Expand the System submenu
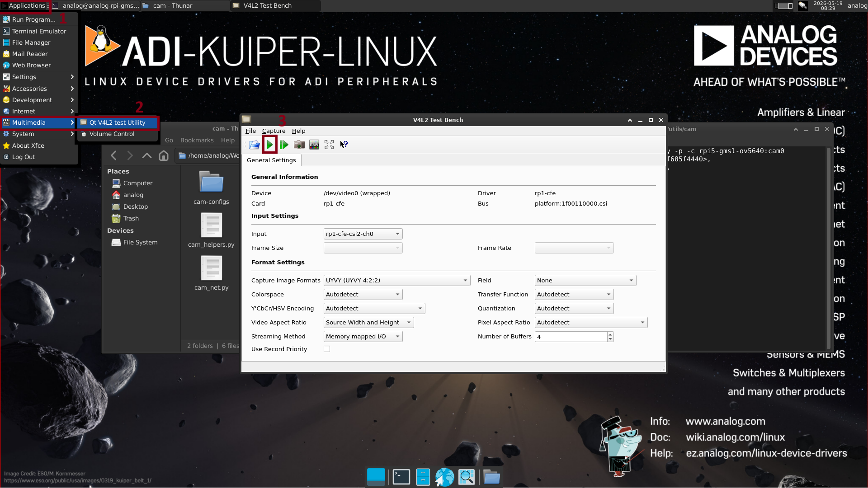Viewport: 868px width, 488px height. point(39,134)
